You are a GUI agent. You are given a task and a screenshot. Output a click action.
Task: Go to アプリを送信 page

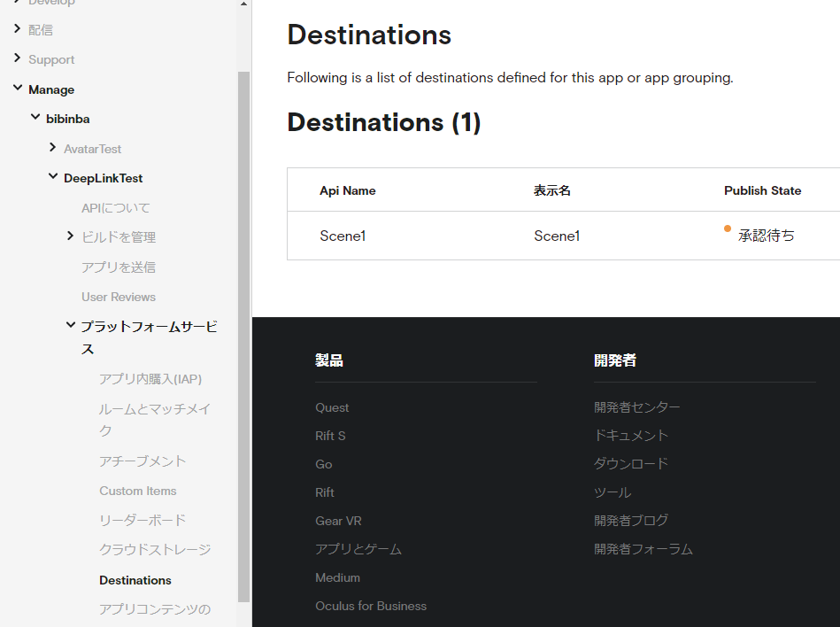(x=119, y=267)
